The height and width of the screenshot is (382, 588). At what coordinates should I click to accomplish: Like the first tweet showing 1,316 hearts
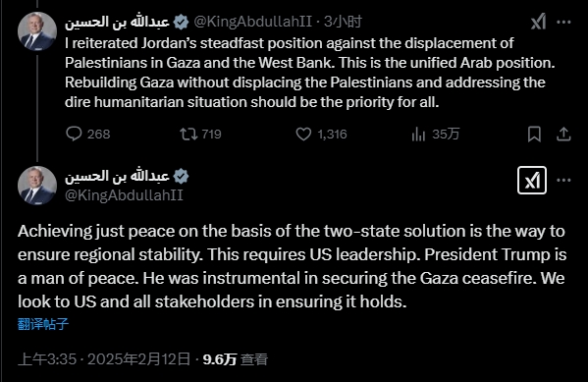pyautogui.click(x=321, y=134)
